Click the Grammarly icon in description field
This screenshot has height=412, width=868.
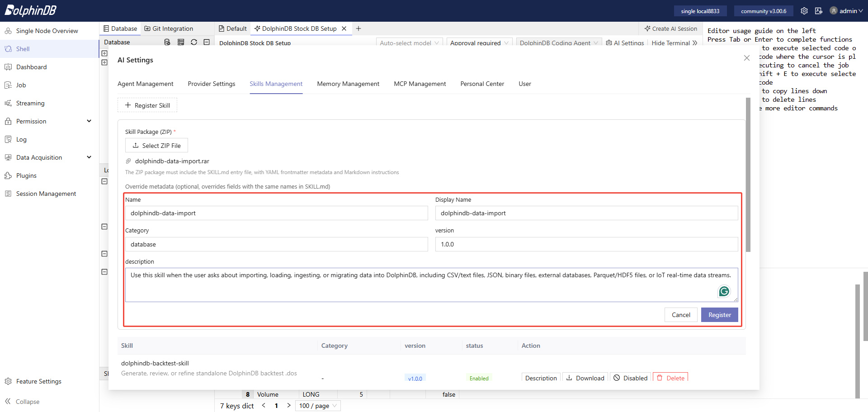pos(724,291)
